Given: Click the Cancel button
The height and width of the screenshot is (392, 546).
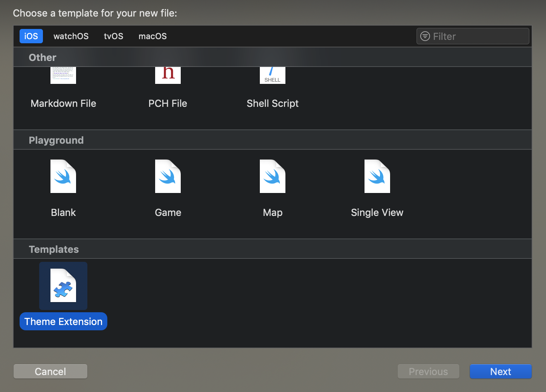Looking at the screenshot, I should [50, 371].
